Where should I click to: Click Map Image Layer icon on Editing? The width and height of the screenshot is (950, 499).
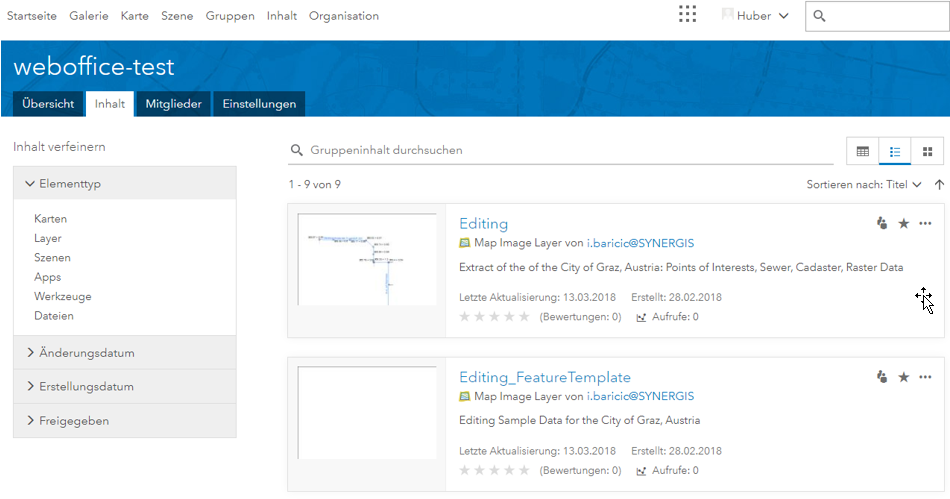pos(465,243)
